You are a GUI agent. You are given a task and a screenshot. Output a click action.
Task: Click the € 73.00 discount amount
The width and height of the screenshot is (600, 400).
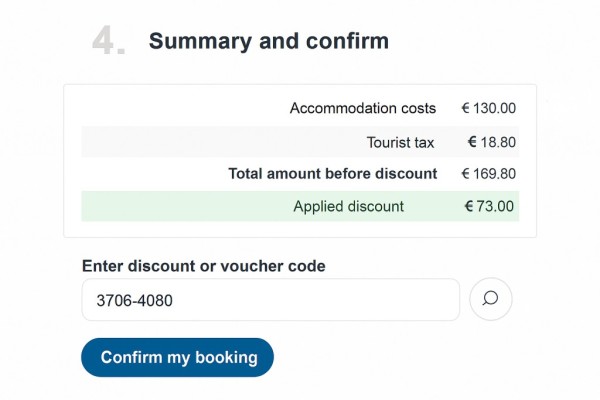tap(489, 207)
